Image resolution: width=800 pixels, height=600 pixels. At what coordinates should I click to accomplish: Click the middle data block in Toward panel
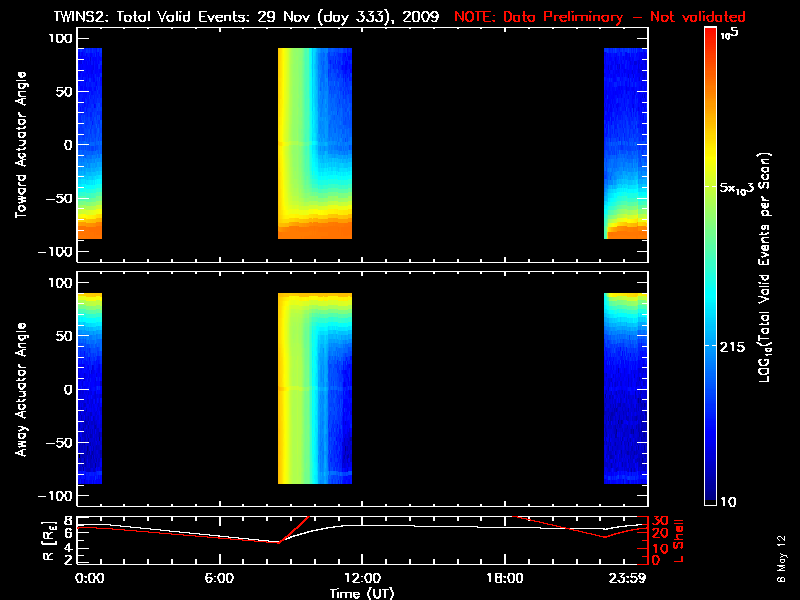tap(314, 144)
